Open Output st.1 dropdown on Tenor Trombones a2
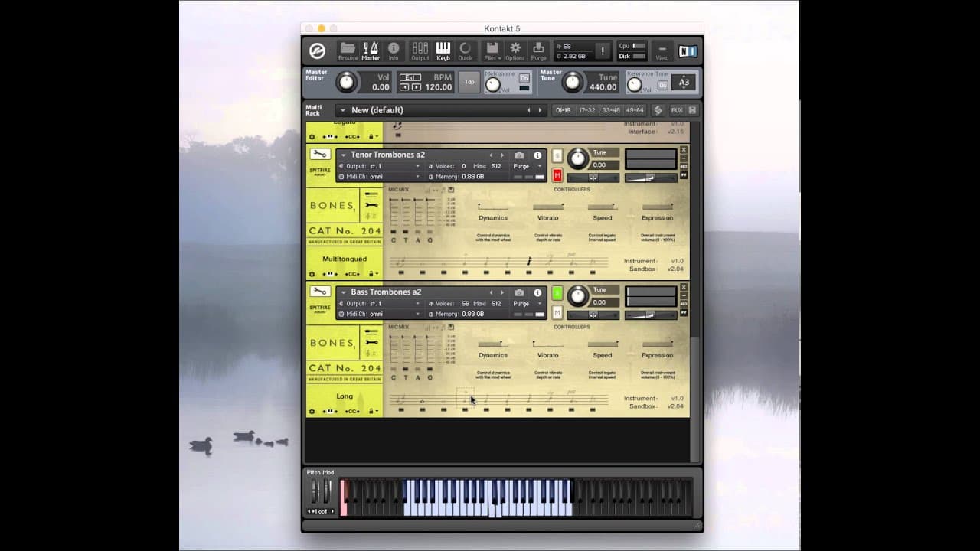The width and height of the screenshot is (980, 551). point(381,166)
